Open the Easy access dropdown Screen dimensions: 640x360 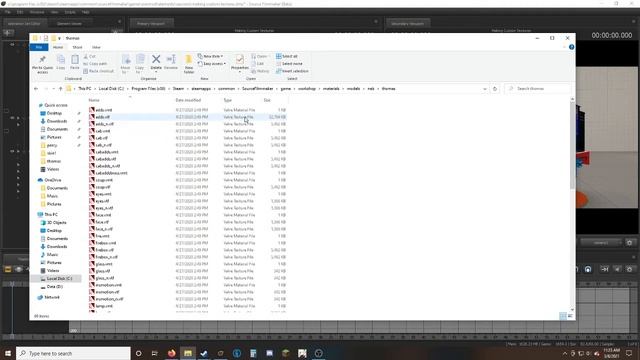tap(212, 64)
